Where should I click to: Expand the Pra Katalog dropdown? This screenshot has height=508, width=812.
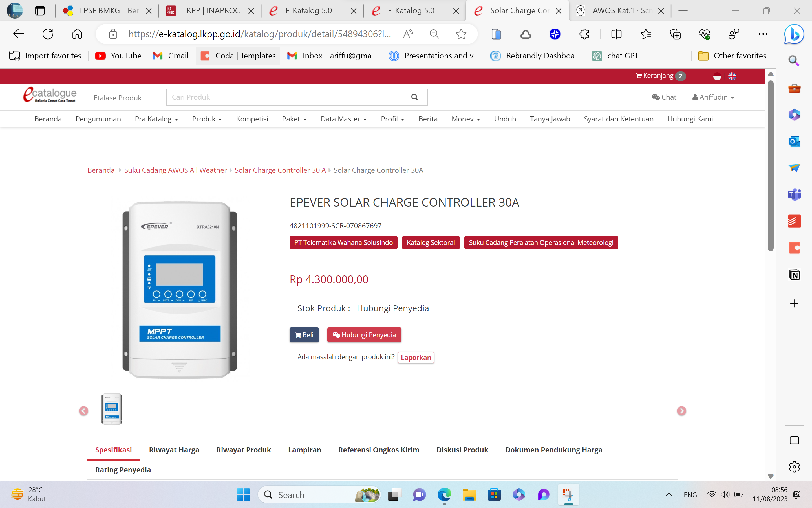pyautogui.click(x=156, y=119)
